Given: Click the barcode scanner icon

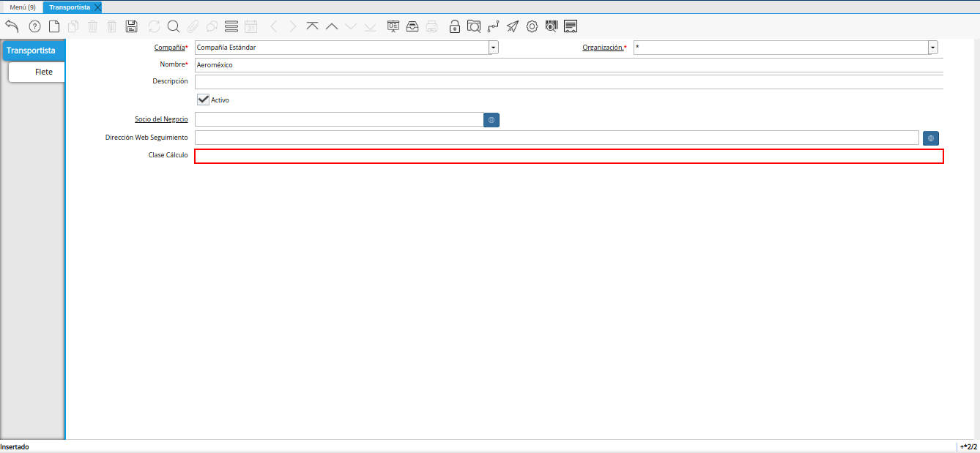Looking at the screenshot, I should click(552, 26).
